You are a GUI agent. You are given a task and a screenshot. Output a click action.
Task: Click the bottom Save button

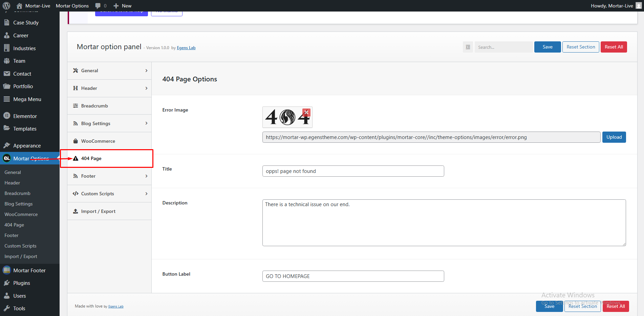pyautogui.click(x=549, y=306)
